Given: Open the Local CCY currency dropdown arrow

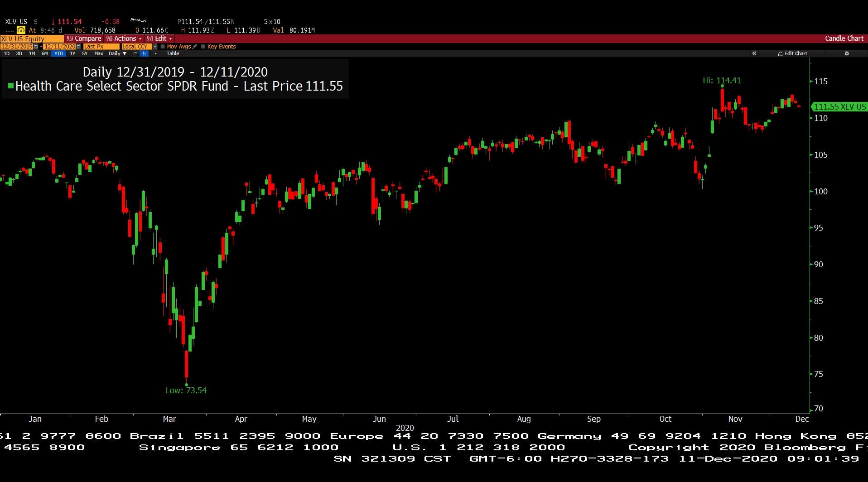Looking at the screenshot, I should pyautogui.click(x=155, y=47).
